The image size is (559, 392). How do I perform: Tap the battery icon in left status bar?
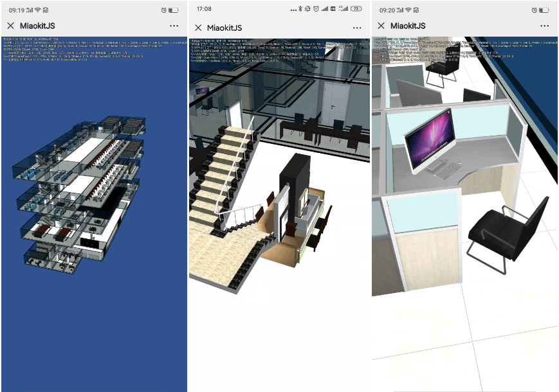click(x=174, y=10)
